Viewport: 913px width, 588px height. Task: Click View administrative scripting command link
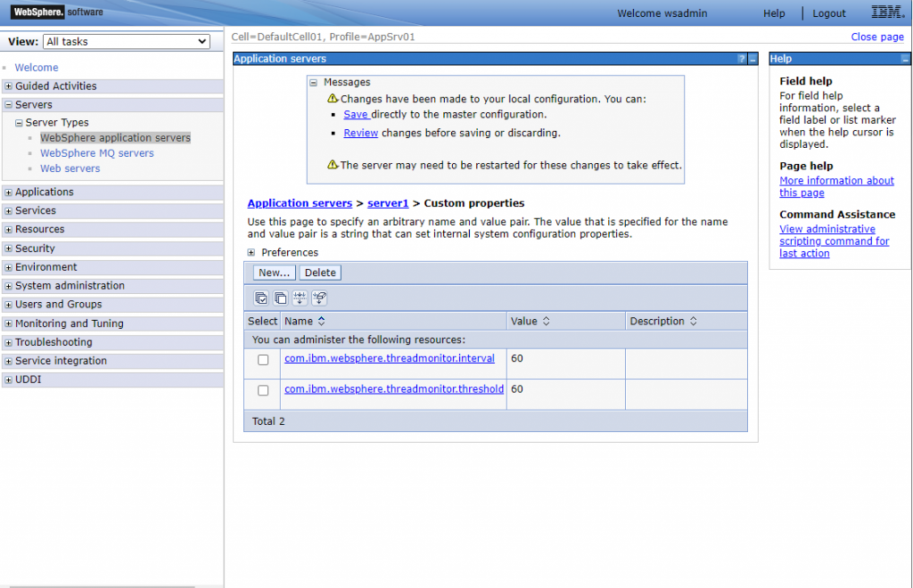point(835,241)
